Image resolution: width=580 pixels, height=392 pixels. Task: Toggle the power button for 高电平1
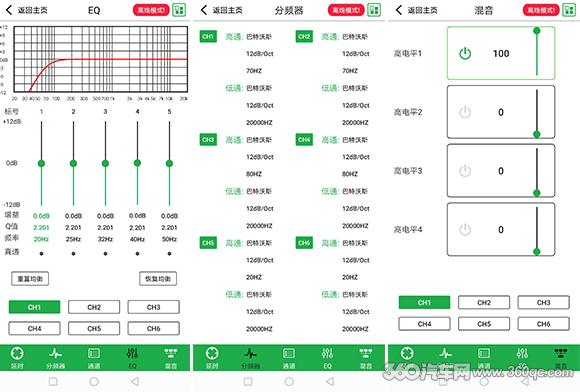(x=465, y=54)
